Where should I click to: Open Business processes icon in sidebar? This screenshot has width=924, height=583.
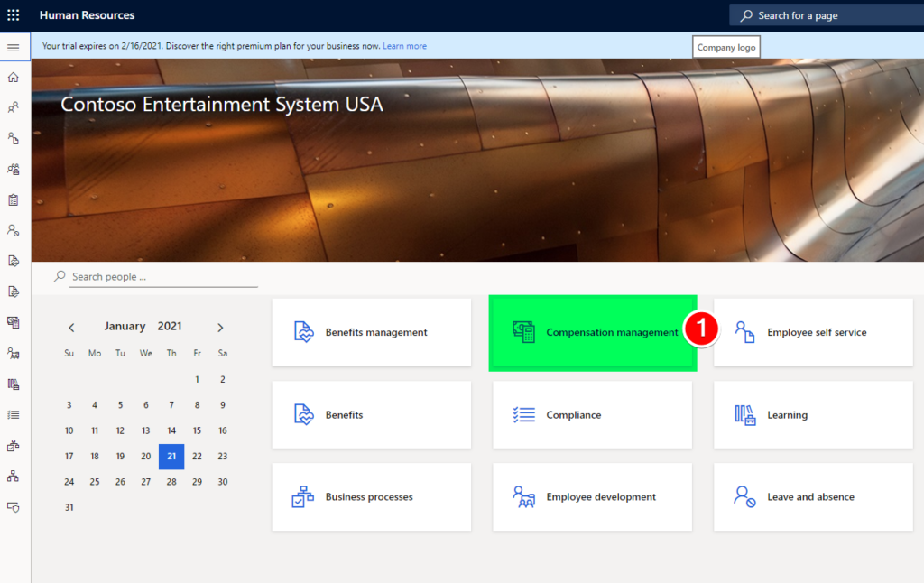pyautogui.click(x=13, y=445)
